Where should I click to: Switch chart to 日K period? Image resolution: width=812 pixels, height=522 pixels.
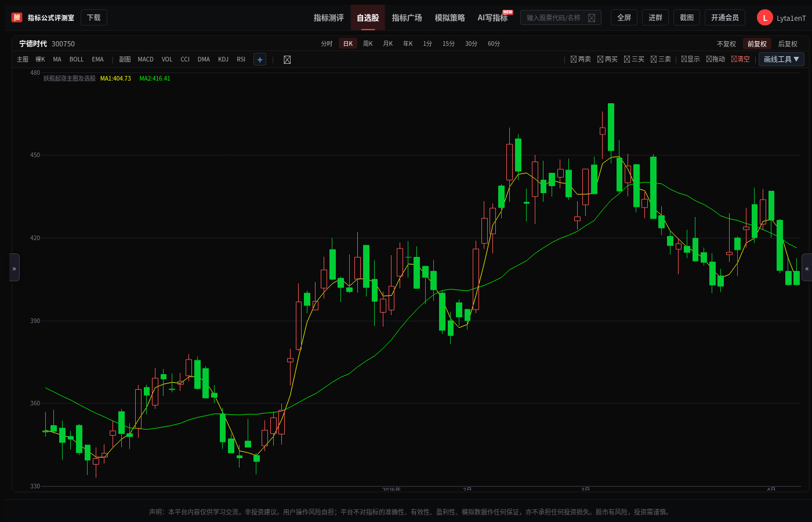point(348,44)
